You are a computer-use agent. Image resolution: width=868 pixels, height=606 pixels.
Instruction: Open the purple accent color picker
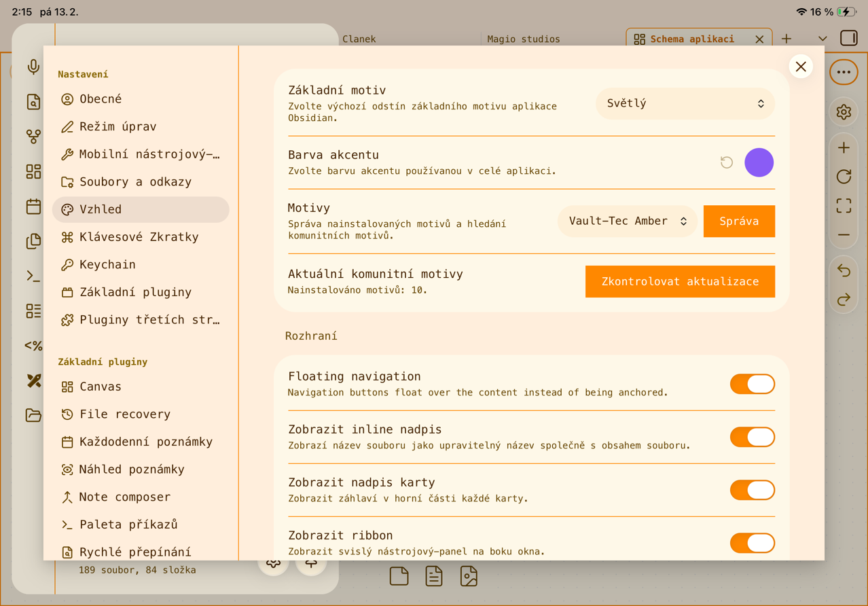tap(759, 162)
